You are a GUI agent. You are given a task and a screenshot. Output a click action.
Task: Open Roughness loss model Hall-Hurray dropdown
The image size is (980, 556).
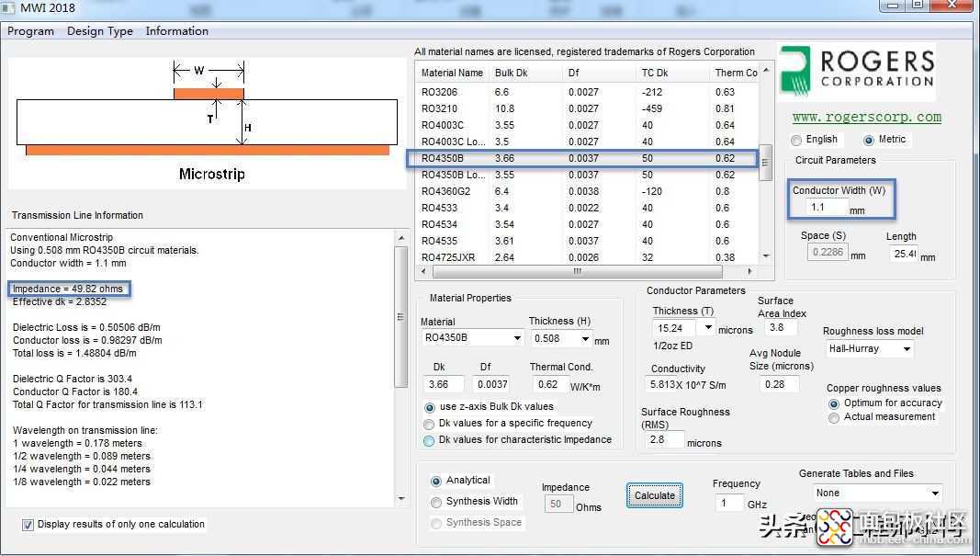pyautogui.click(x=869, y=349)
